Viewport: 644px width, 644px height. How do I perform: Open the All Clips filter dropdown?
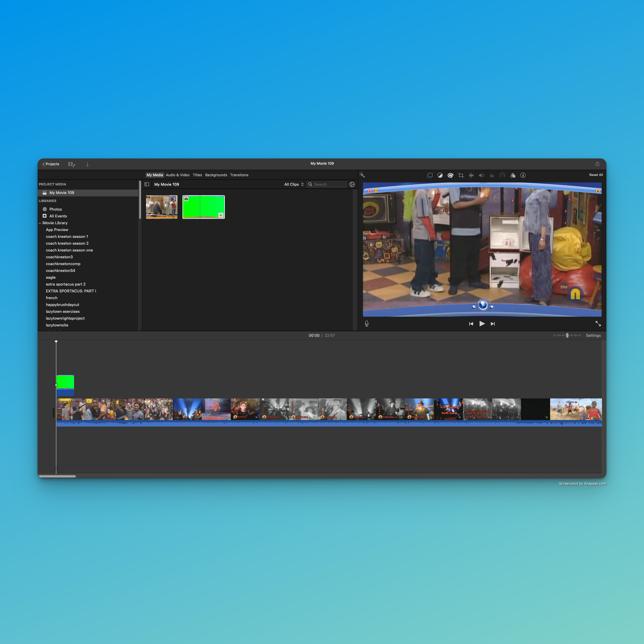tap(294, 184)
